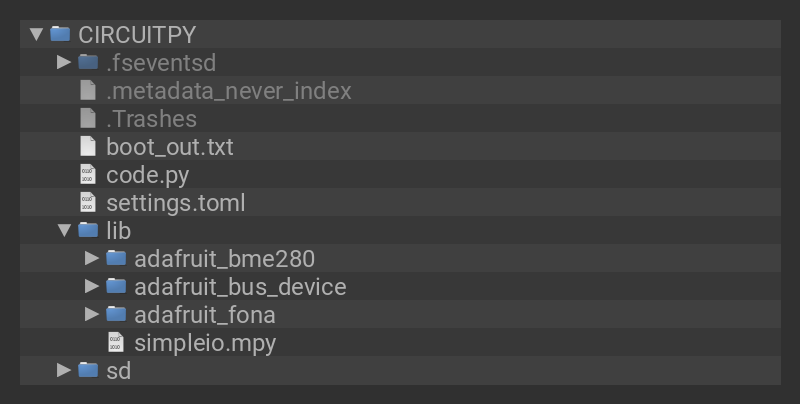Select the adafruit_bus_device folder name
This screenshot has width=800, height=404.
pos(240,287)
